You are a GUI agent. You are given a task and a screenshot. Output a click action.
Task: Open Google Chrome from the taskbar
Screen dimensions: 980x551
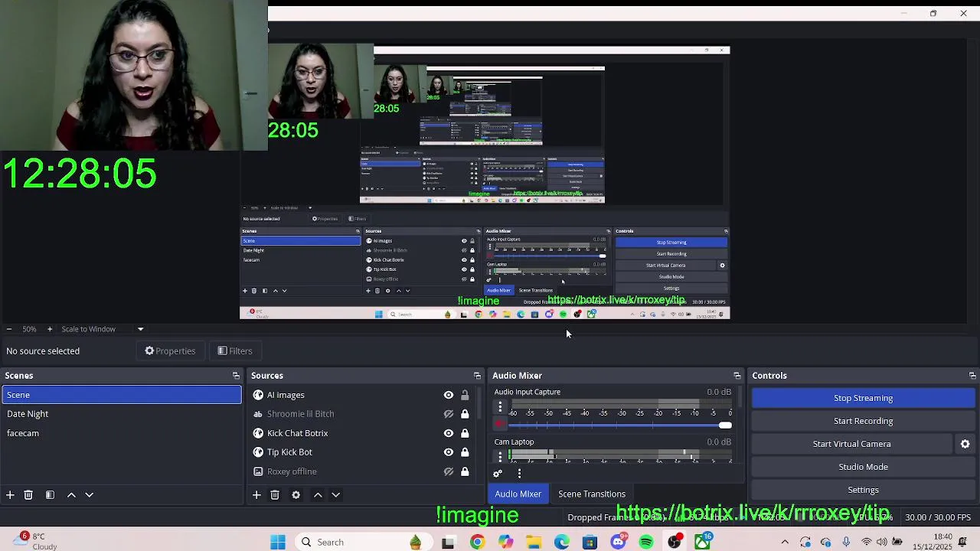click(x=477, y=542)
